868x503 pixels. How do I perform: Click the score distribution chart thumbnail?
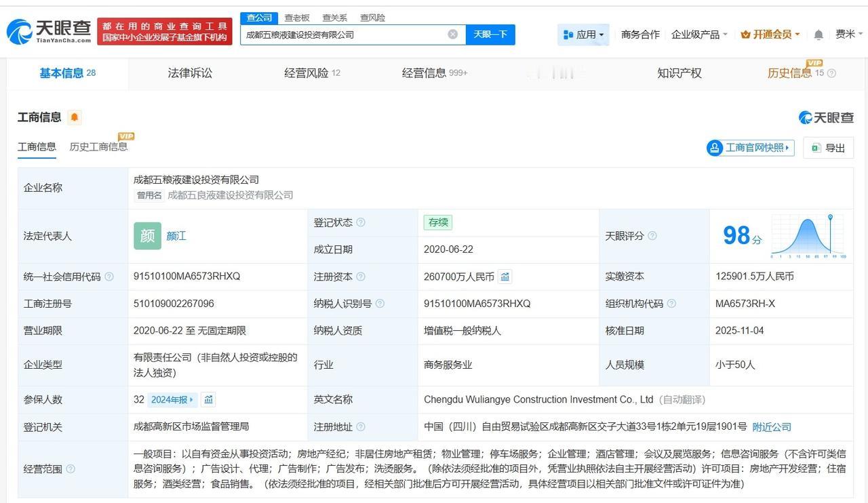[808, 236]
